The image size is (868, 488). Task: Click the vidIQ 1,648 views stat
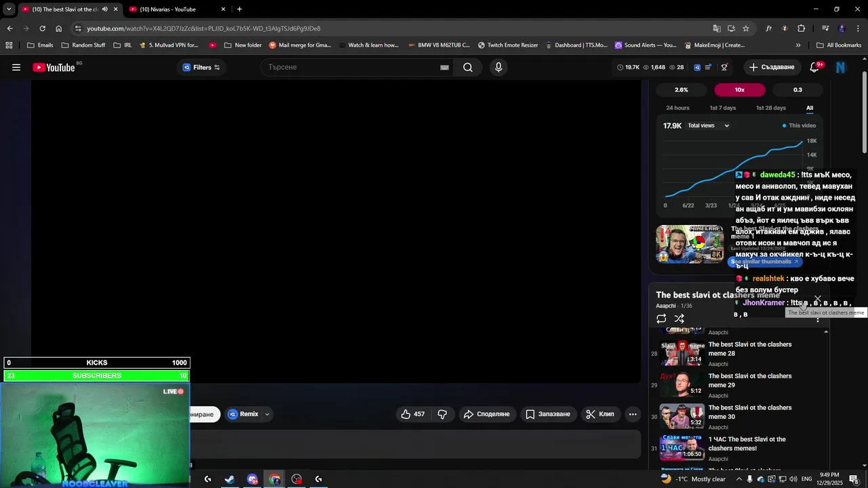coord(654,67)
